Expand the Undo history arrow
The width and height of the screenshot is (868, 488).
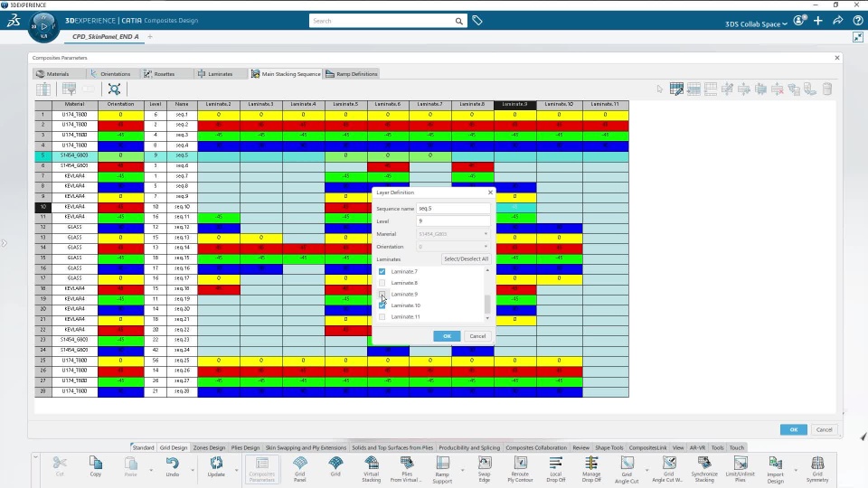coord(193,470)
